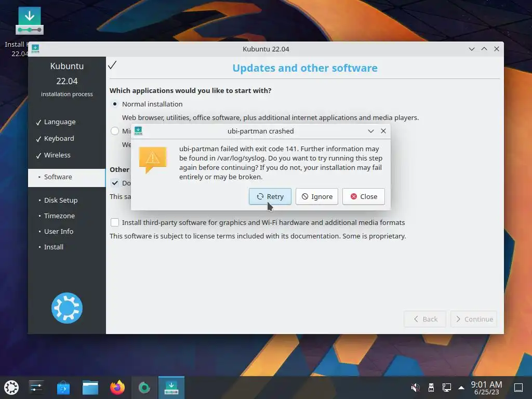Open the Kubuntu application launcher menu
Screen dimensions: 532x399
coord(11,388)
